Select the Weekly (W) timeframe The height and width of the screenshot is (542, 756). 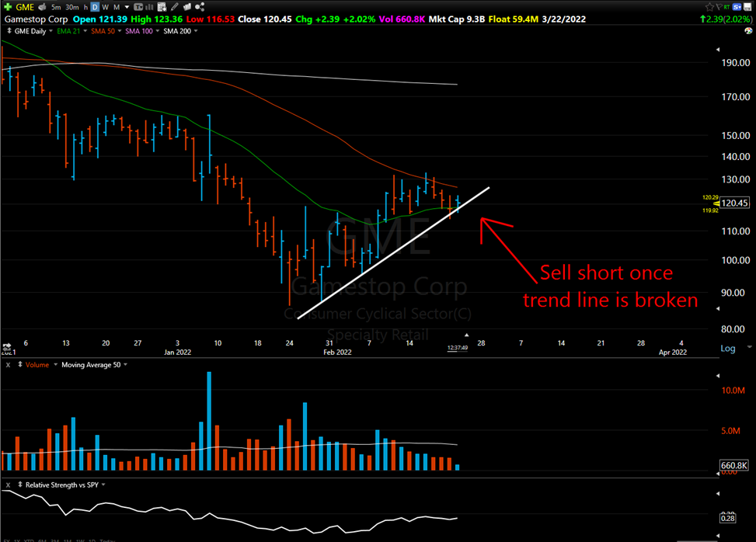105,7
